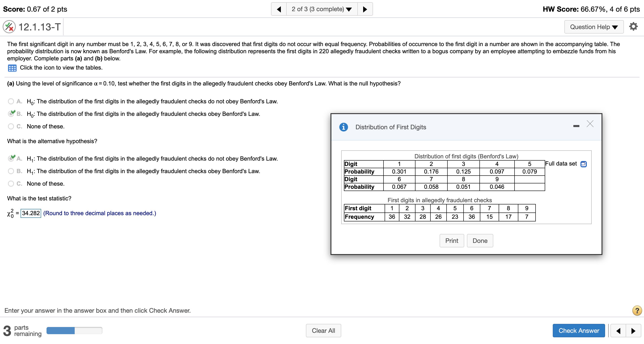Click the table icon to view the tables
644x344 pixels.
point(12,68)
